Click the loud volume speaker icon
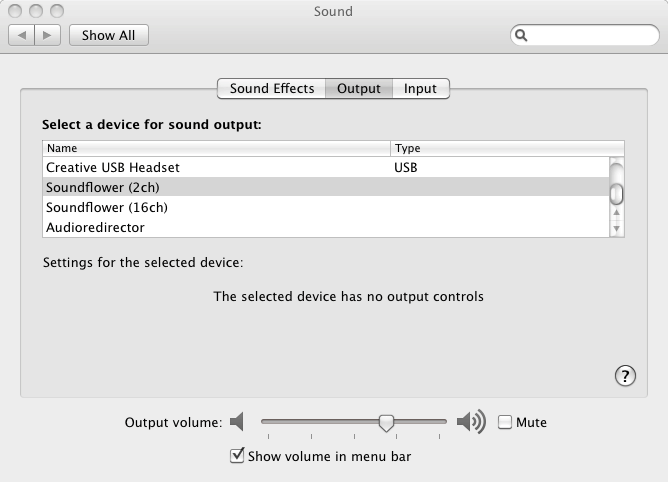The width and height of the screenshot is (668, 482). (471, 422)
